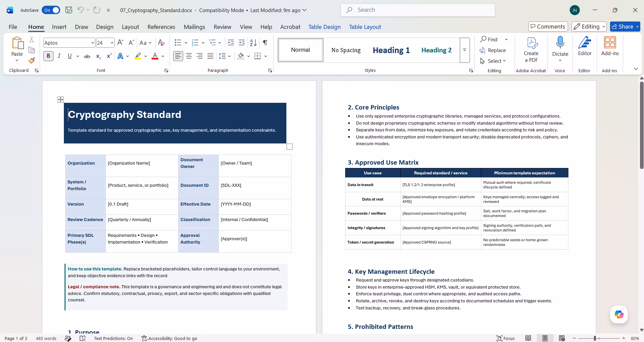Click the Save icon in title bar
This screenshot has width=644, height=342.
click(x=69, y=10)
